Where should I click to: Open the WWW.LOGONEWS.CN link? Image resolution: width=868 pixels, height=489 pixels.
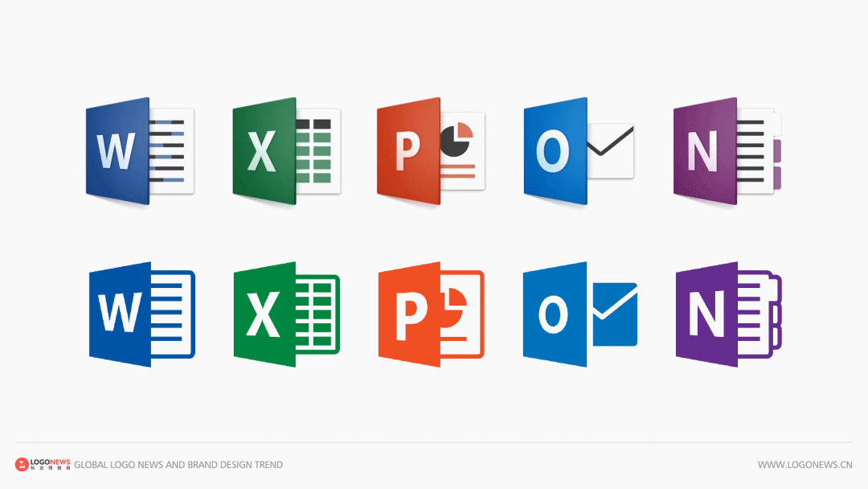coord(805,465)
